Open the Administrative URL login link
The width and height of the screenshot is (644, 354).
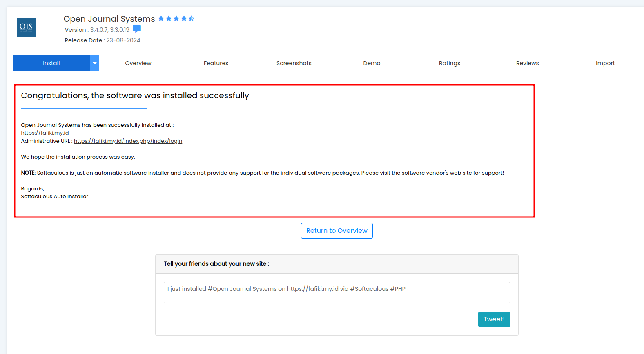[128, 141]
